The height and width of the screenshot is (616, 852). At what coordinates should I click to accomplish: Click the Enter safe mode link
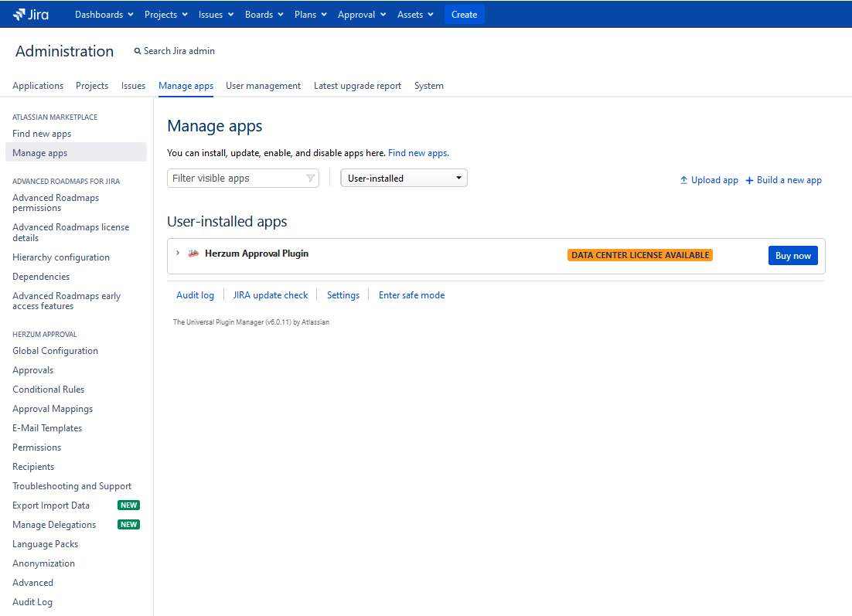pos(412,295)
